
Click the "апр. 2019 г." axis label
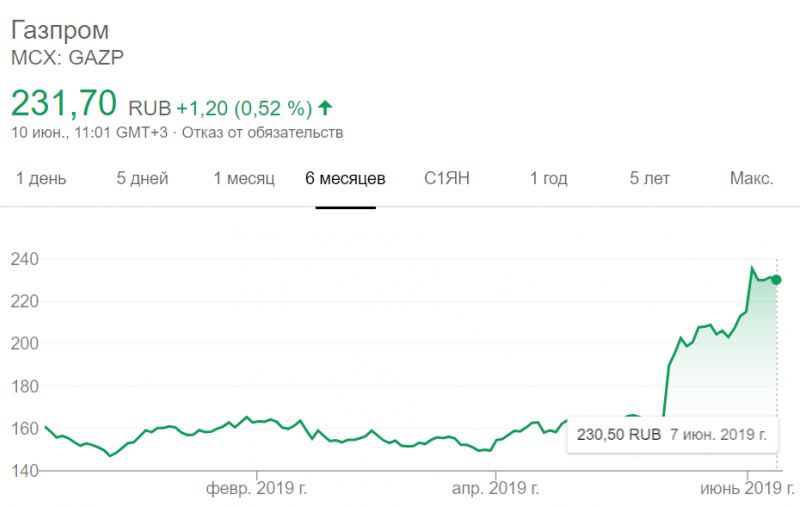[x=495, y=489]
